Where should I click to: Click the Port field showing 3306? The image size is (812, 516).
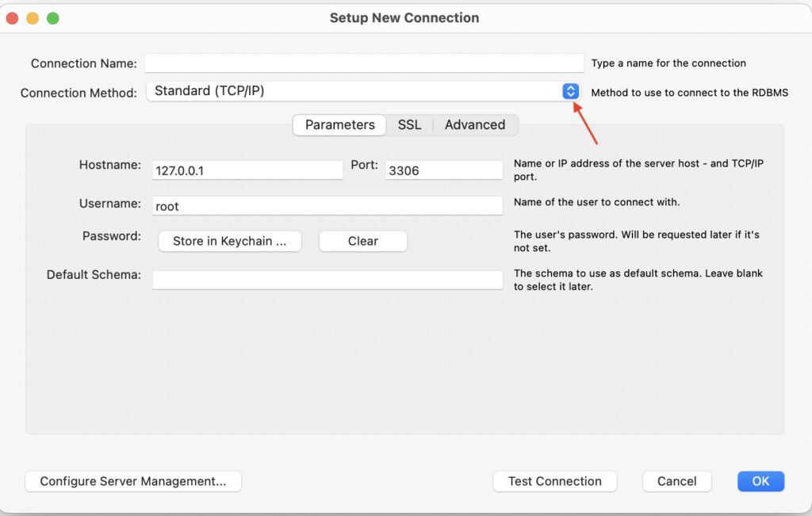444,170
